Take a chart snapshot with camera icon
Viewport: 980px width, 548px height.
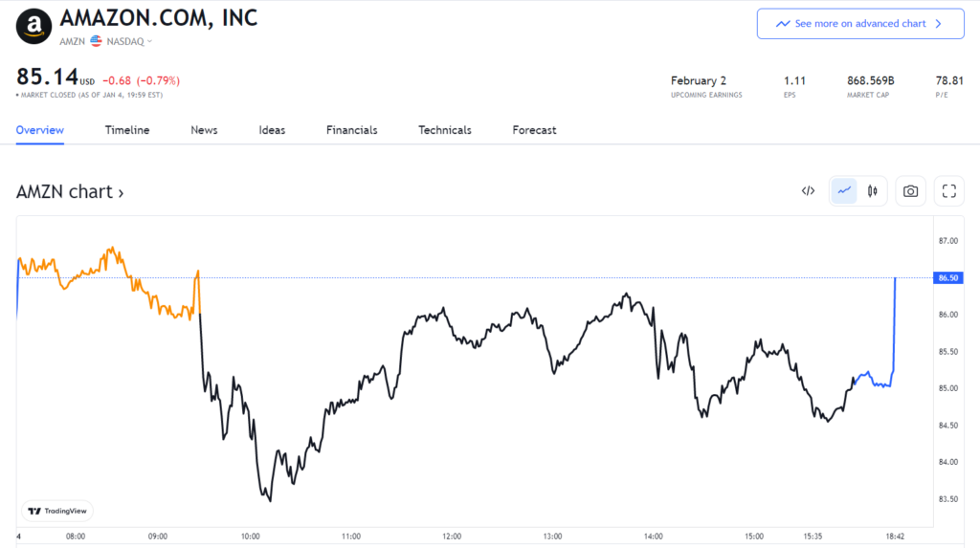[910, 191]
